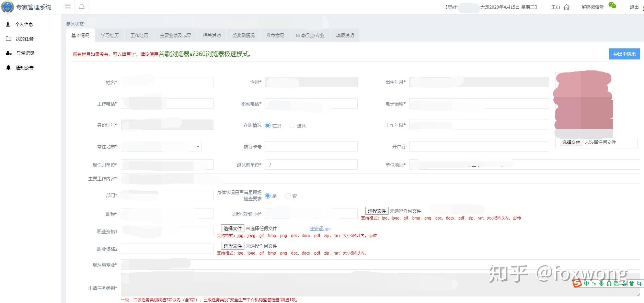The image size is (644, 303).
Task: Open the 受奖励情况 tab
Action: [243, 35]
